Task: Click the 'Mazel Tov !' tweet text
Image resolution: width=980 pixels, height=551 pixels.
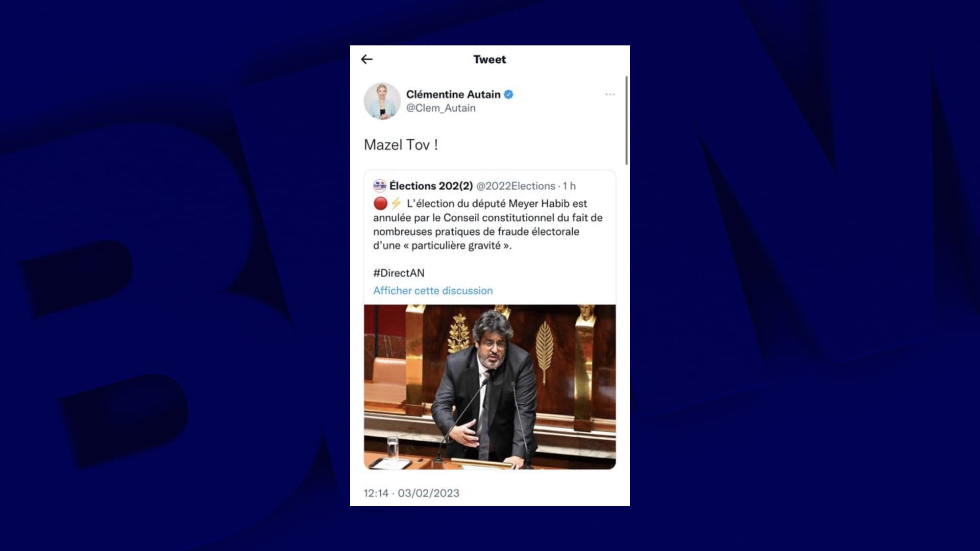Action: (x=401, y=145)
